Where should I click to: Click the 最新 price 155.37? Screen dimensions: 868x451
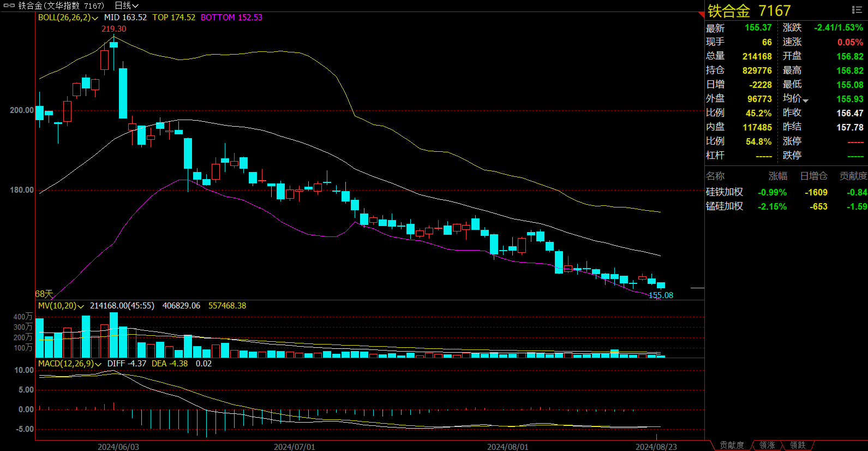point(758,28)
